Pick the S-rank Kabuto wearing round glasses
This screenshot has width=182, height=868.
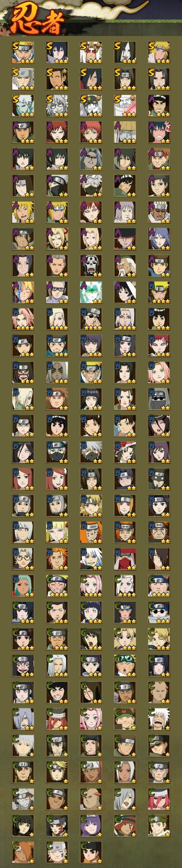(x=57, y=106)
